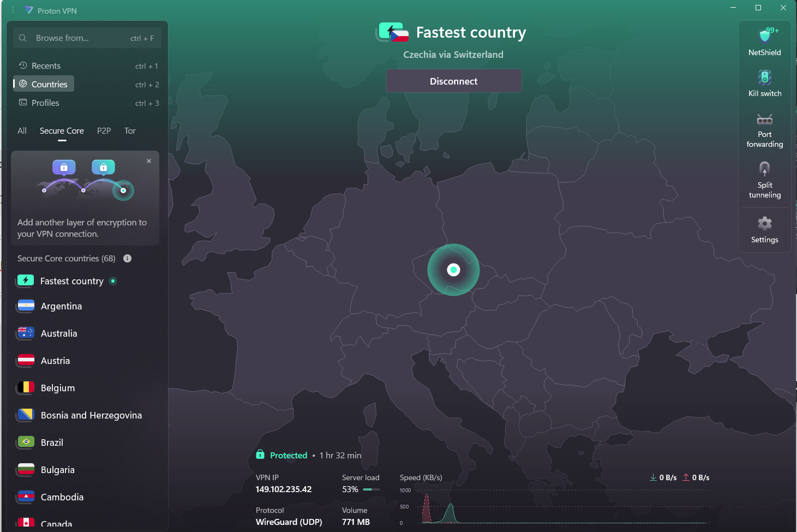Screen dimensions: 797x532
Task: Click the upload speed 0 B/s indicator
Action: [x=696, y=477]
